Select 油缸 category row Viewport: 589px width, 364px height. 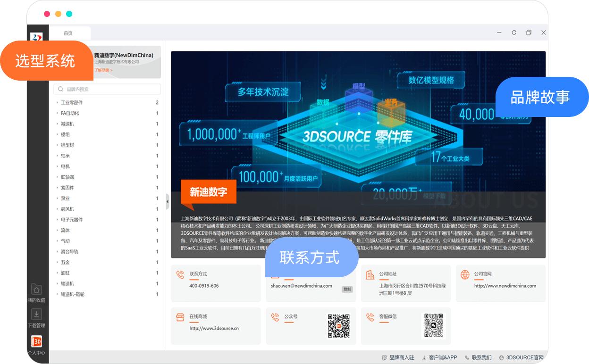click(x=107, y=273)
